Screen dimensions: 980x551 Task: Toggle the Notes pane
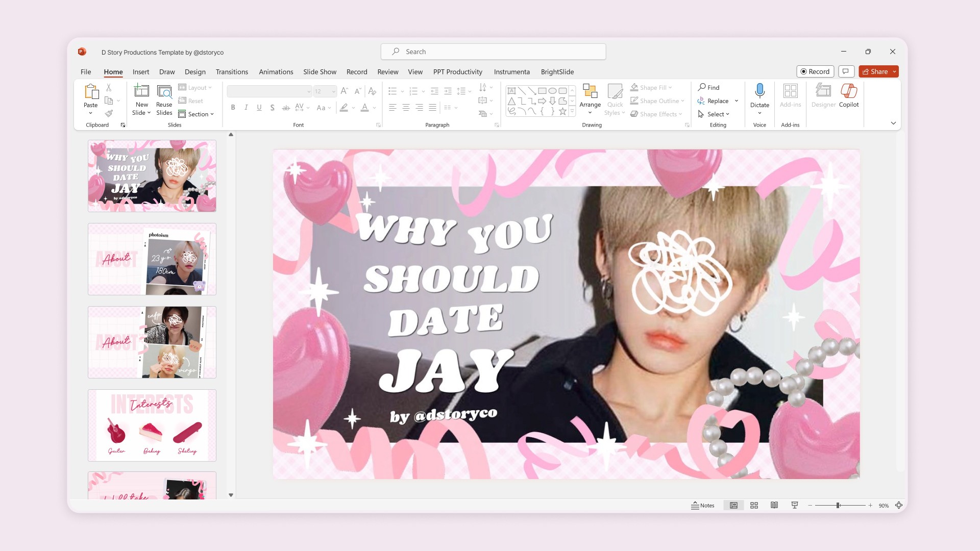click(703, 505)
